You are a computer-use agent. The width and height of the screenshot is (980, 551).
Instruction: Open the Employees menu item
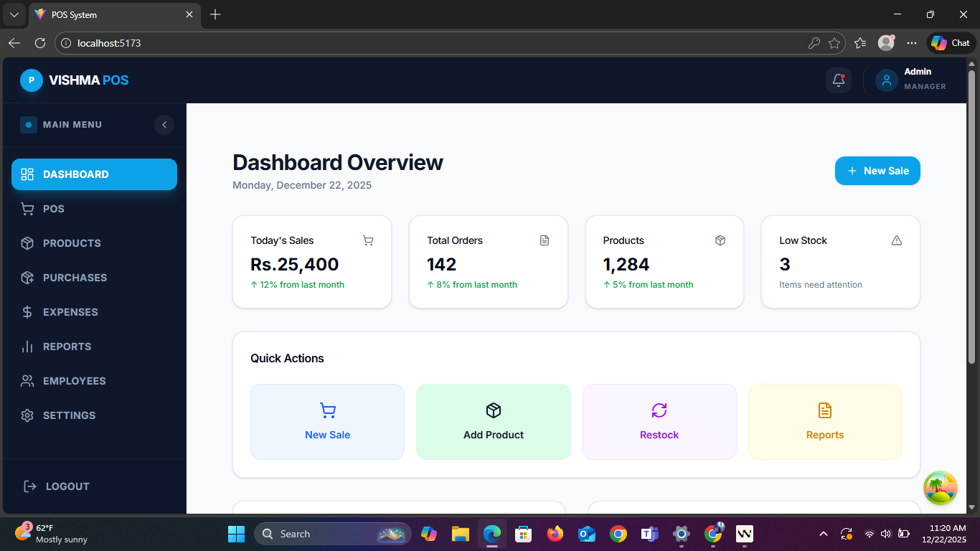pyautogui.click(x=94, y=381)
